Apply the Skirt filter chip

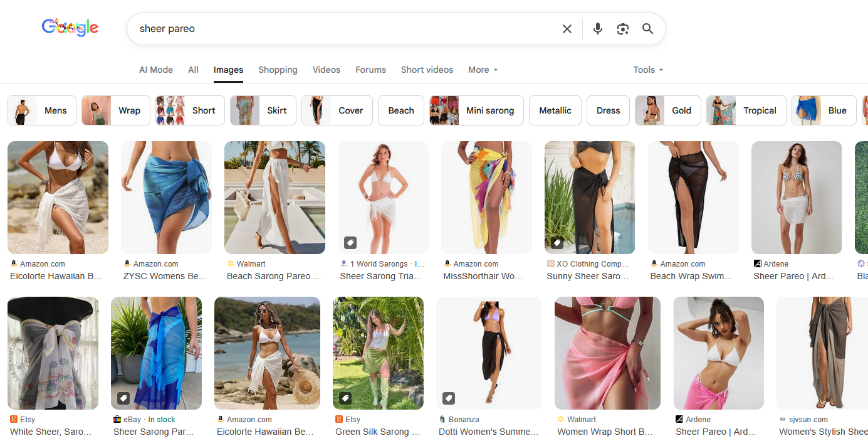coord(263,110)
